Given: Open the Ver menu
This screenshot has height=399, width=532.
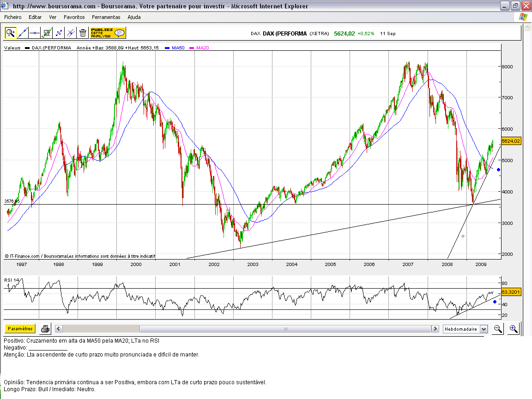Looking at the screenshot, I should click(53, 17).
